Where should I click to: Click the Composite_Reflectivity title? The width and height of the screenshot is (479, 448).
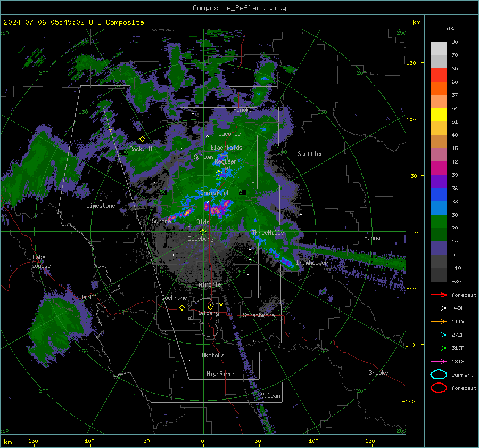[239, 8]
